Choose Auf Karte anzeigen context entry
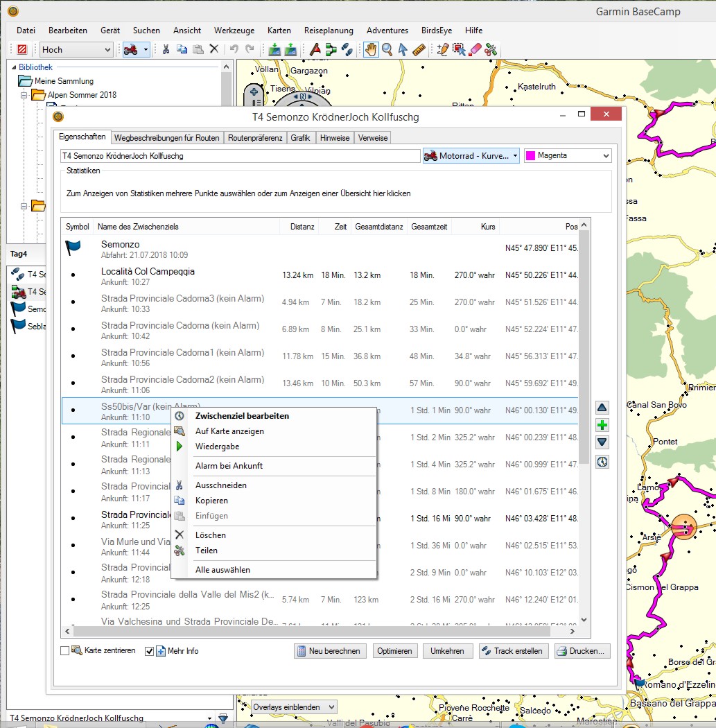 274,431
